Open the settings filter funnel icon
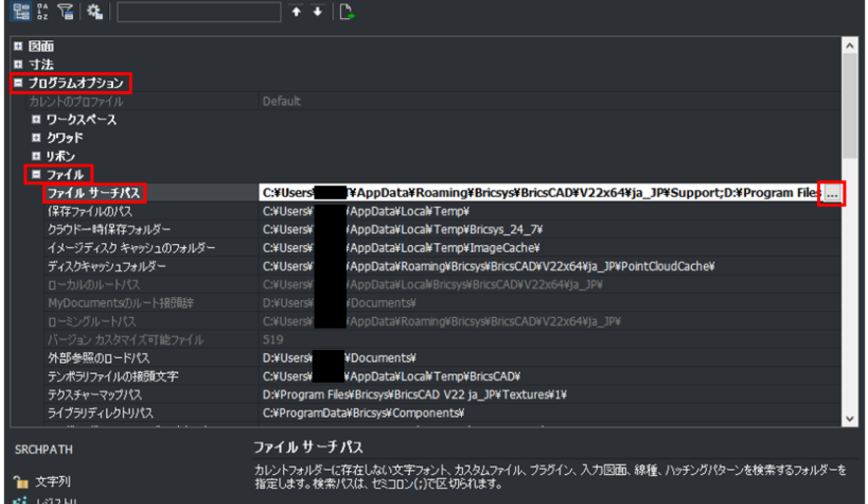This screenshot has height=504, width=868. point(65,12)
